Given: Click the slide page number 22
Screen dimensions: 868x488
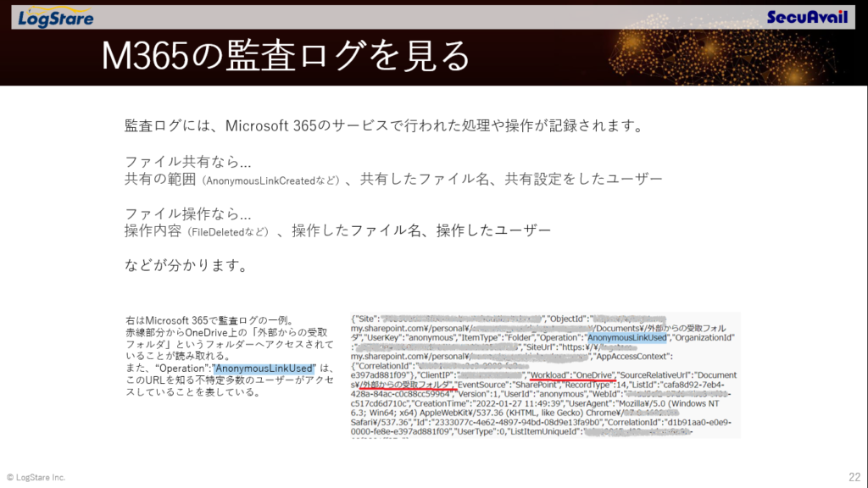Looking at the screenshot, I should pos(854,477).
